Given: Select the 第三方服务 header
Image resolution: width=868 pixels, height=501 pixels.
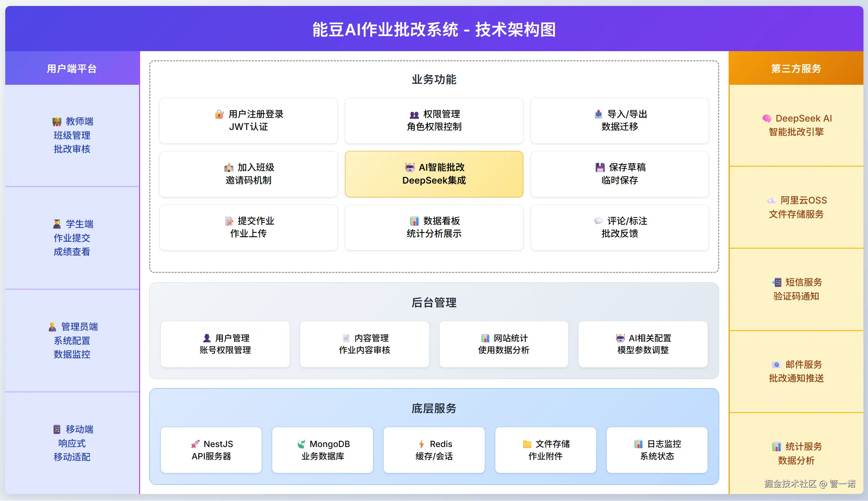Looking at the screenshot, I should point(796,68).
